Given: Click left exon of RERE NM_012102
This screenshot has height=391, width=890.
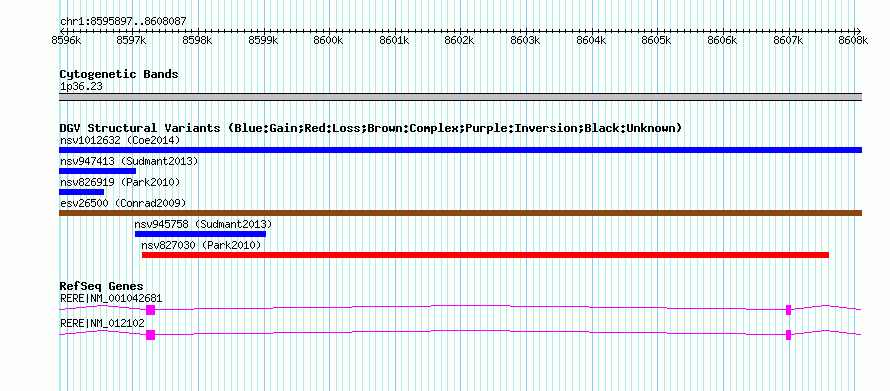Looking at the screenshot, I should coord(150,335).
